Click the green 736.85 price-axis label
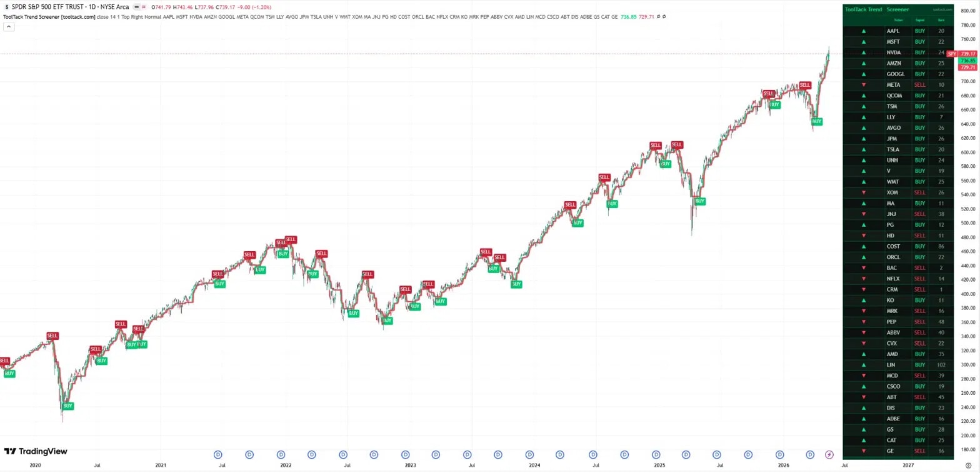The image size is (980, 473). tap(968, 61)
